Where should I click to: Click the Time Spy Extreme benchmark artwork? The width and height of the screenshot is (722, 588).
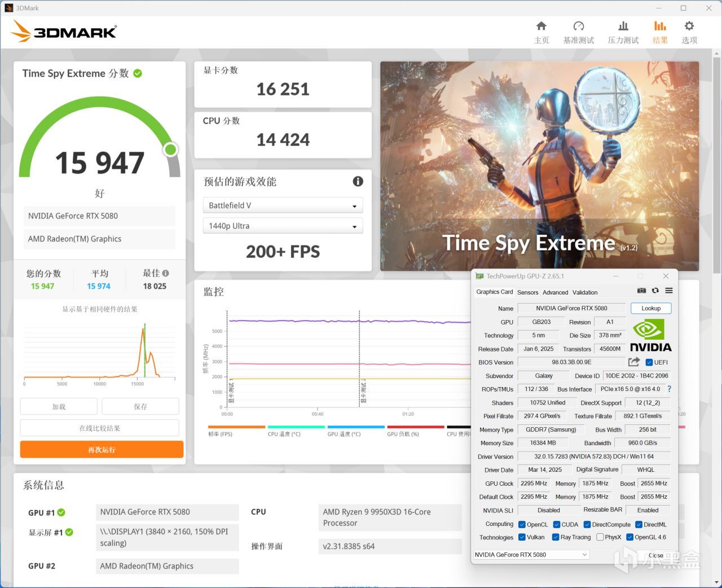(x=539, y=166)
